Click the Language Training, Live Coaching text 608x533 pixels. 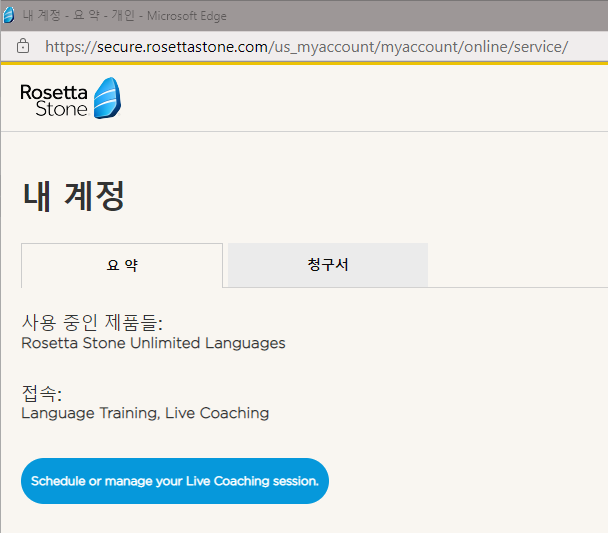(145, 413)
